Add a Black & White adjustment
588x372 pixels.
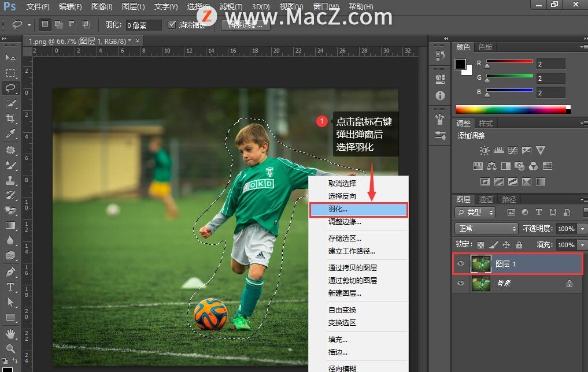point(505,166)
